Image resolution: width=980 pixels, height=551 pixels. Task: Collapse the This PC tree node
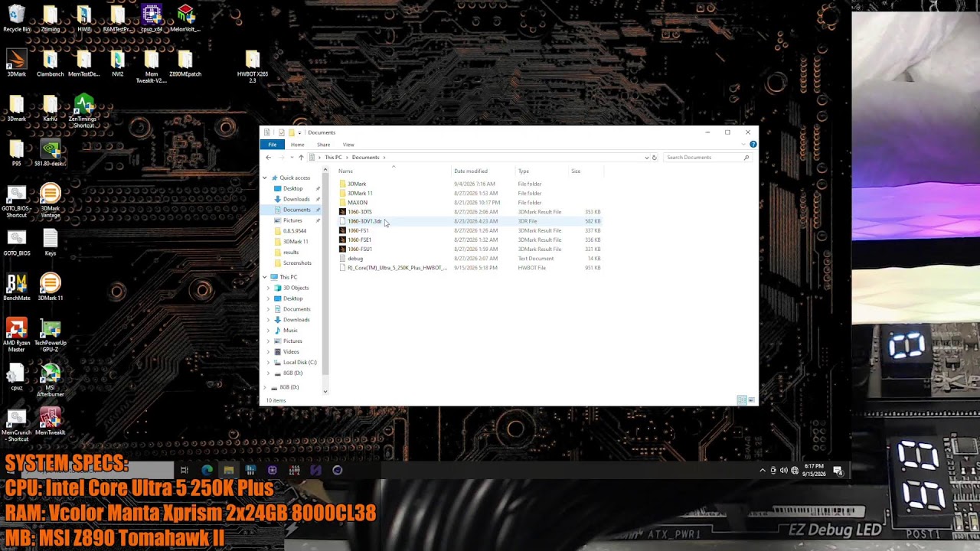[265, 277]
